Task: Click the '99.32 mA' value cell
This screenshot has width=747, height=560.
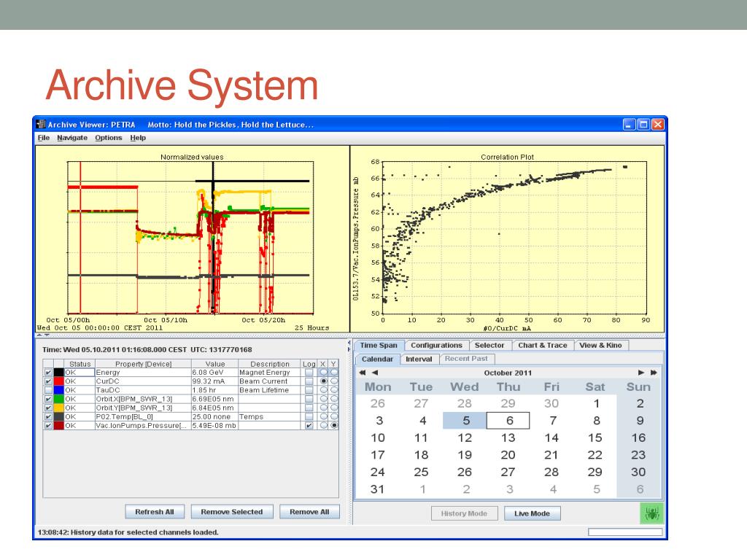Action: [215, 381]
